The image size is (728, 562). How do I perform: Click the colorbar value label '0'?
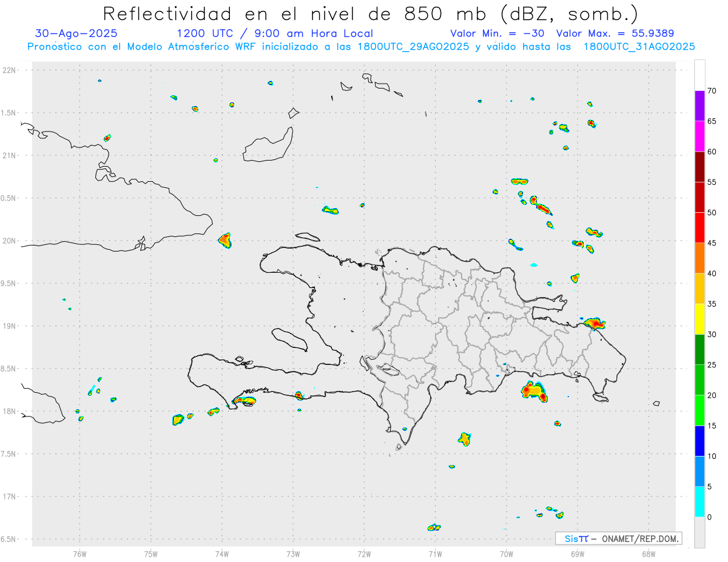pos(709,517)
